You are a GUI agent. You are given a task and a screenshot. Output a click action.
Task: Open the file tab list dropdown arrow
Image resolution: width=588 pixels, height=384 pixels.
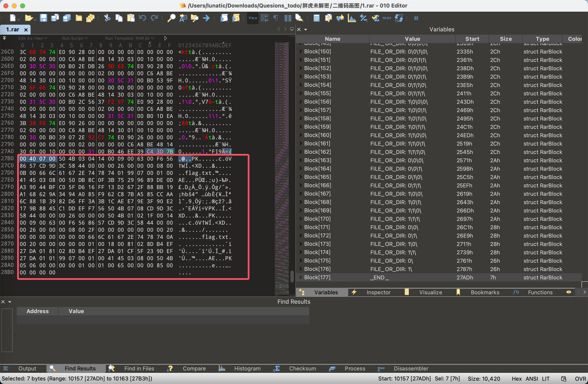pos(292,29)
